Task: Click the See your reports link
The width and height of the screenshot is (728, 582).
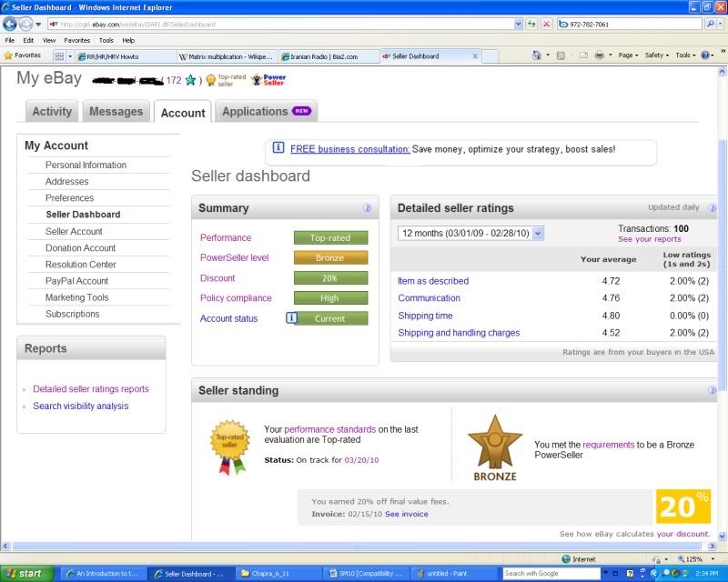Action: [x=650, y=239]
